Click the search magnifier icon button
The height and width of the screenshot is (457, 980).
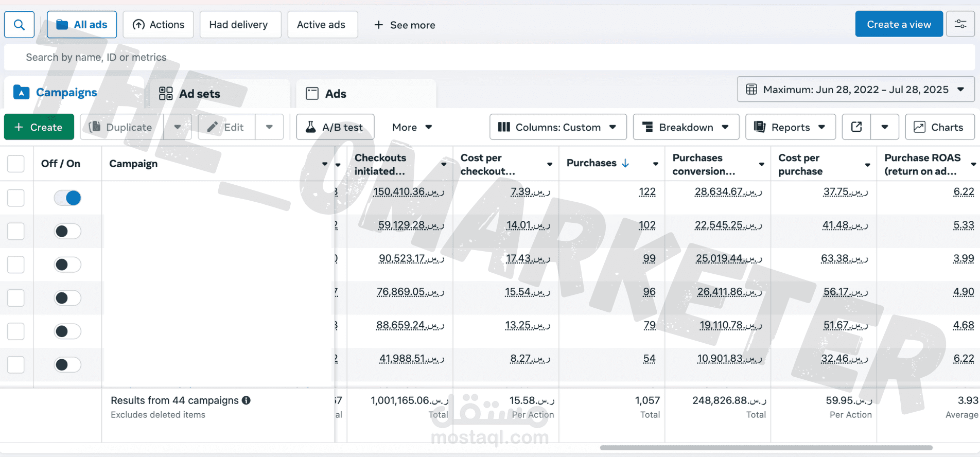click(20, 25)
